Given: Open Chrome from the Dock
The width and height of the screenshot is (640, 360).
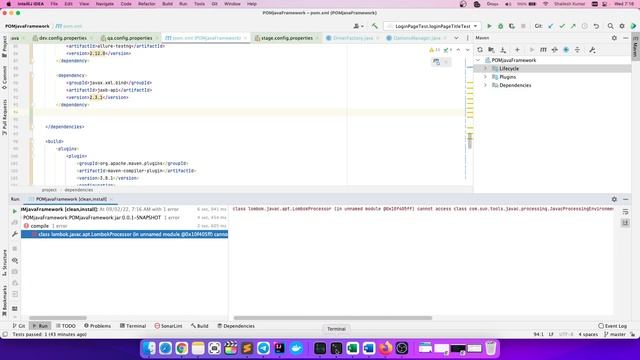Looking at the screenshot, I should pos(182,348).
